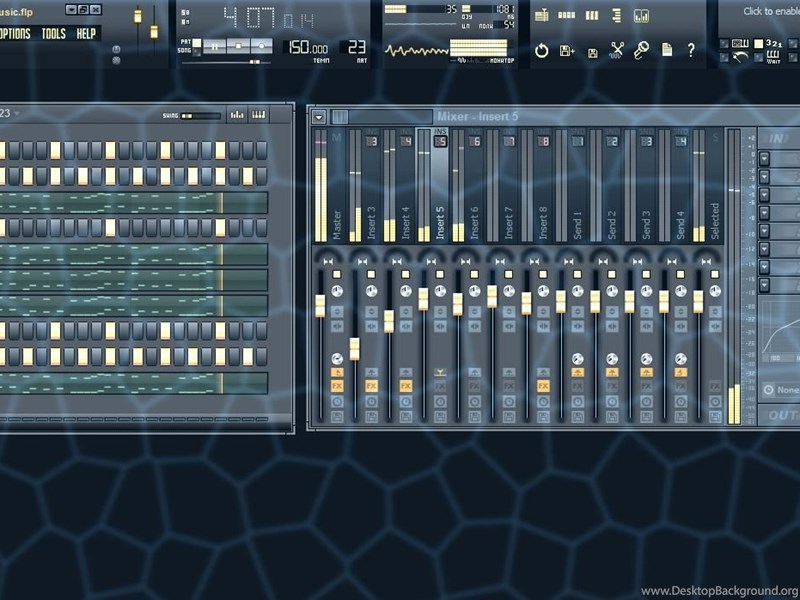Screen dimensions: 800x600
Task: Click latency clock icon on Insert 5
Action: (440, 402)
